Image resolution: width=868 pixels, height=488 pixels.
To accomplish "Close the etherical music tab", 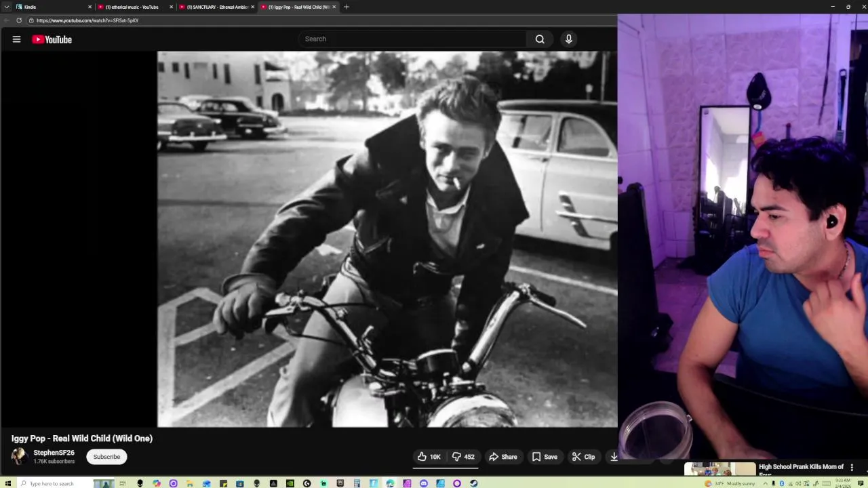I will pos(171,7).
